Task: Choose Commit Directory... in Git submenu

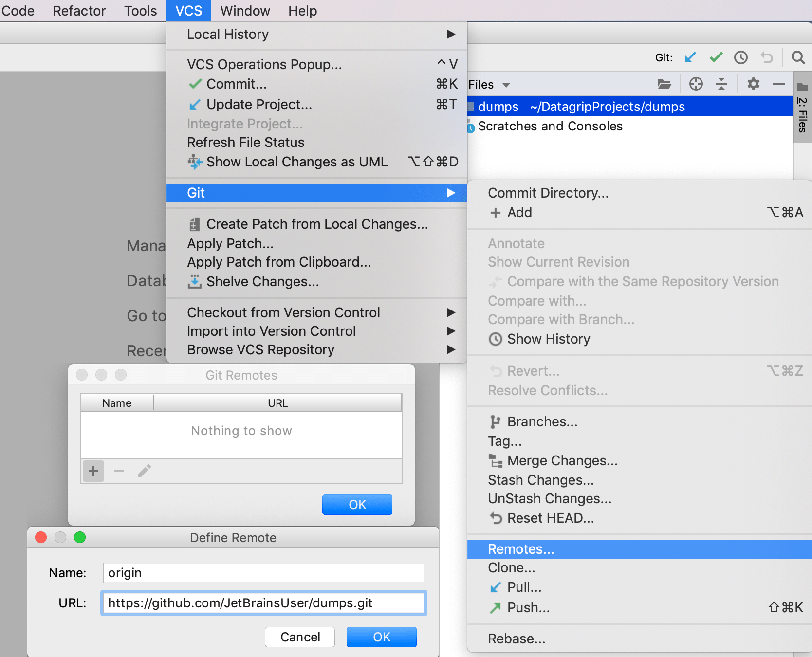Action: [639, 193]
